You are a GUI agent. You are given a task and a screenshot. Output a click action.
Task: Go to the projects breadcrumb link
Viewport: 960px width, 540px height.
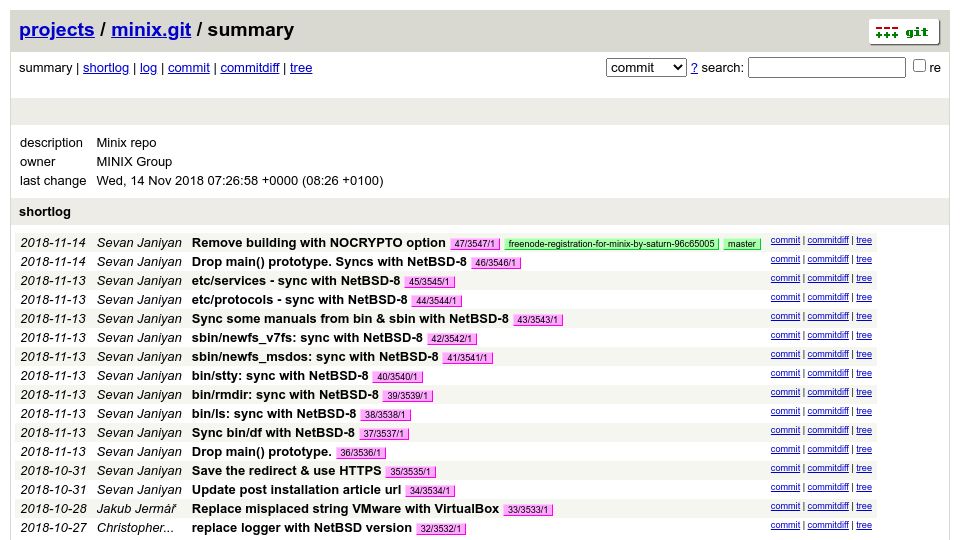pyautogui.click(x=57, y=30)
